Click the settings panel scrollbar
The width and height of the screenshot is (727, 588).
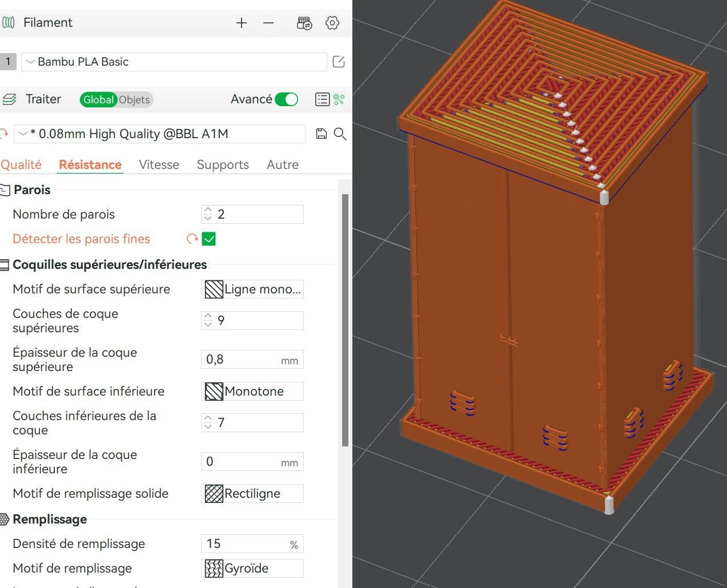pos(344,320)
